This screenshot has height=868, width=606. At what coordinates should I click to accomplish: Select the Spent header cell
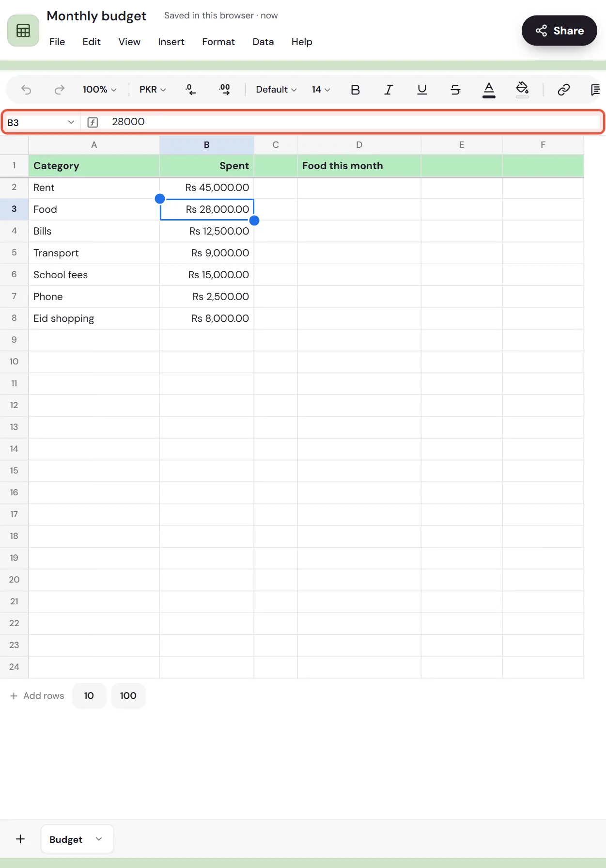[207, 166]
